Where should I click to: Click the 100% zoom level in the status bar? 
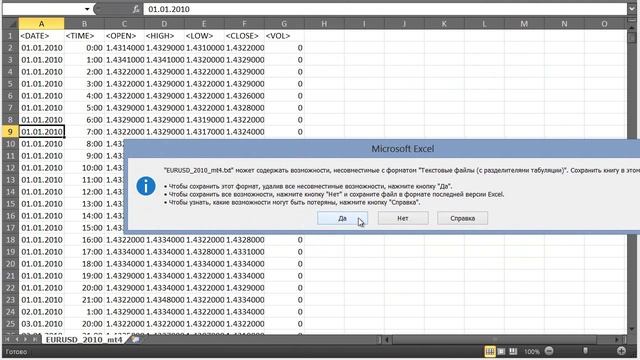point(532,352)
